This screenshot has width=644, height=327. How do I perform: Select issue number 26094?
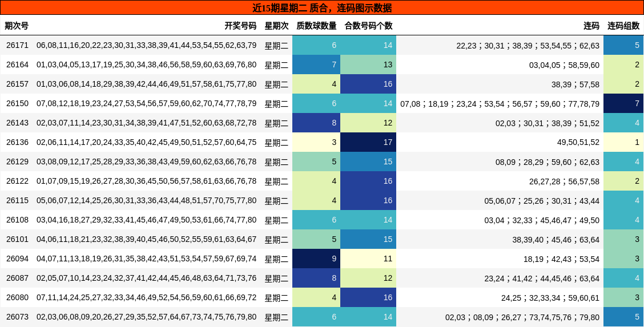coord(17,259)
